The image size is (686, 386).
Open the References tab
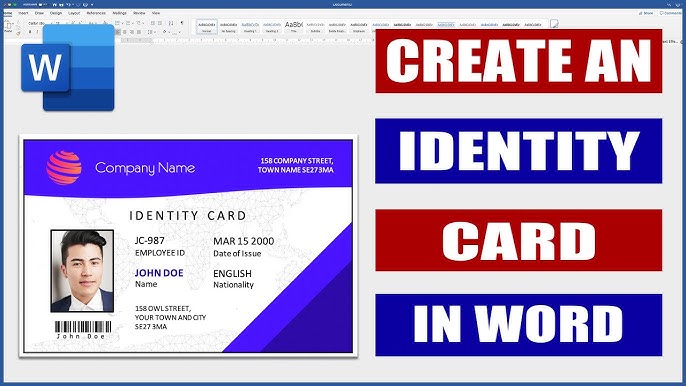96,13
